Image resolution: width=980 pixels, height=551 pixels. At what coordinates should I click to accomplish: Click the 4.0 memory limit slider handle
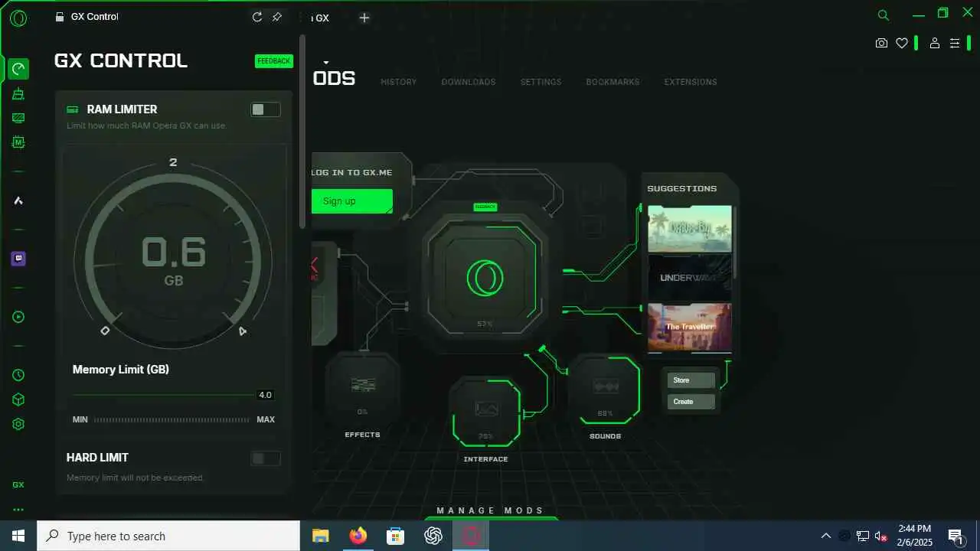click(265, 395)
